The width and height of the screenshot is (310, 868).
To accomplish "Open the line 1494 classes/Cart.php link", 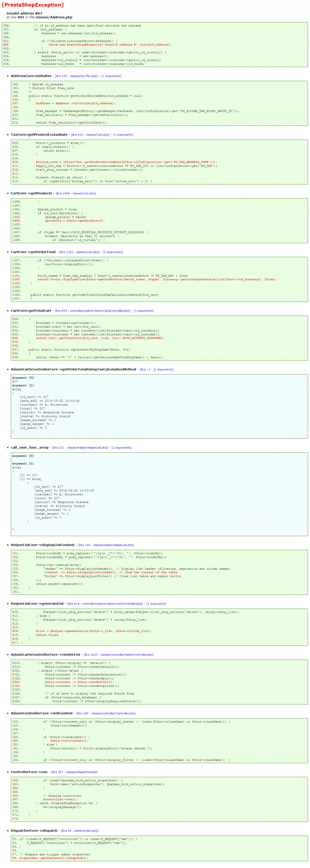I will pos(75,193).
